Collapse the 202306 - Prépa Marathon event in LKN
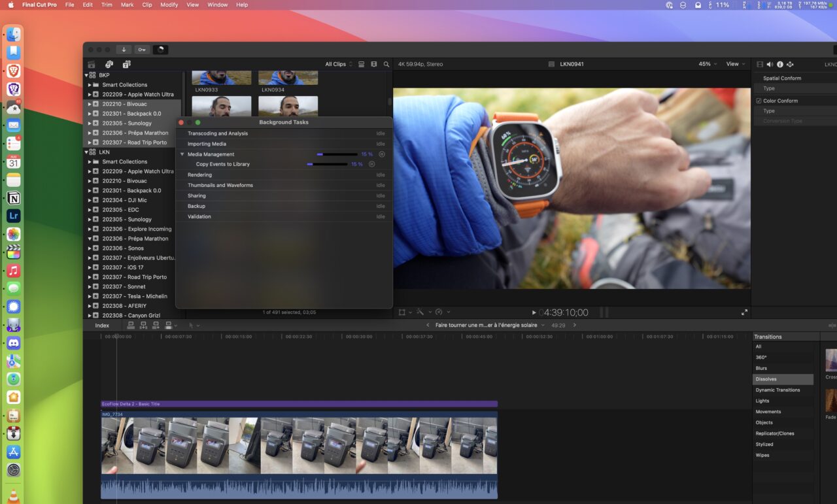Image resolution: width=837 pixels, height=504 pixels. [90, 239]
